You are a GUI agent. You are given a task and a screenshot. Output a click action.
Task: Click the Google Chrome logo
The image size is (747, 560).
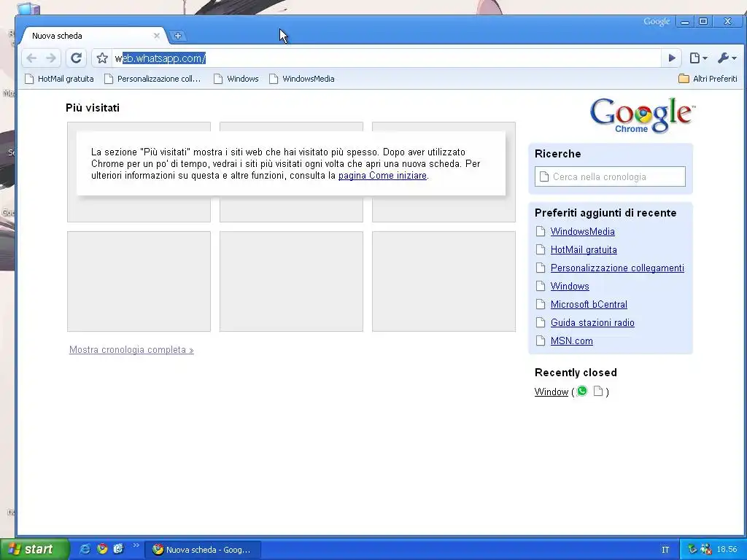[x=642, y=115]
